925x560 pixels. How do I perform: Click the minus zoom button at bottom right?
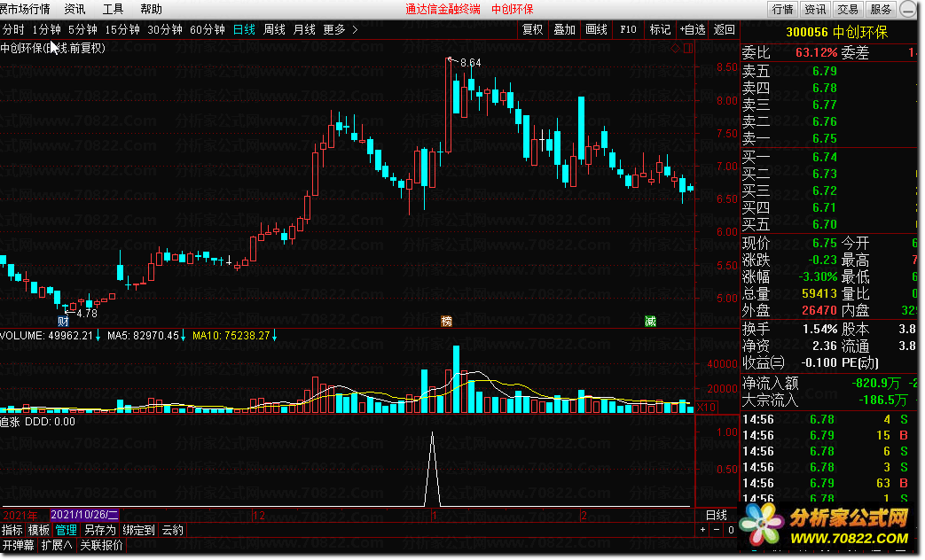pos(717,530)
